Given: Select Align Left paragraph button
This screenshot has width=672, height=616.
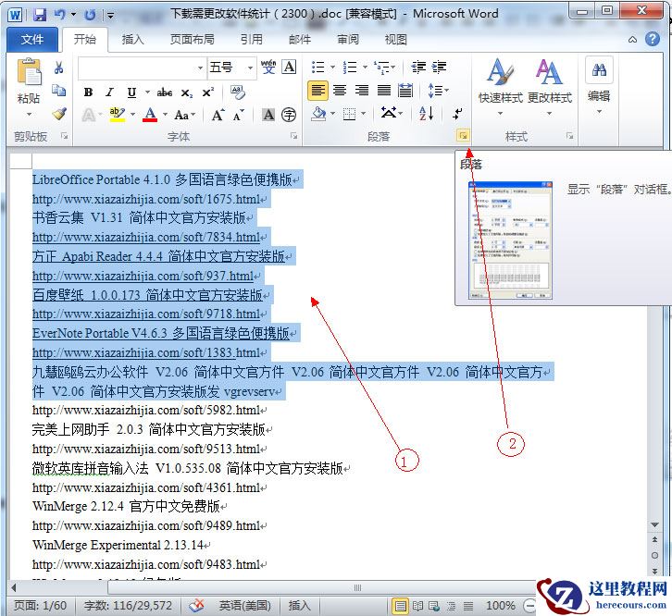Looking at the screenshot, I should click(318, 91).
